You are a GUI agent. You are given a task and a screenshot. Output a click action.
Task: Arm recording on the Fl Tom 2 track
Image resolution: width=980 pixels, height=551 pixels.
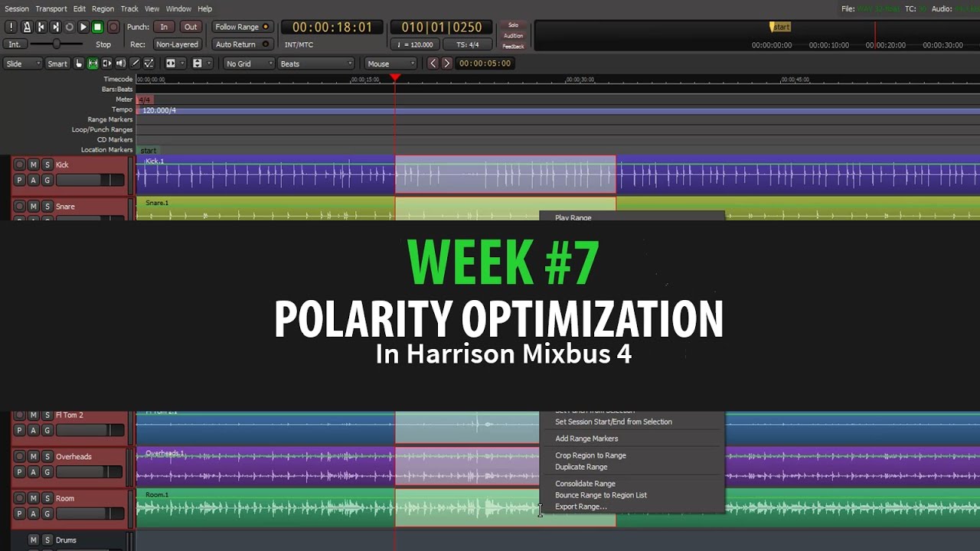tap(20, 415)
